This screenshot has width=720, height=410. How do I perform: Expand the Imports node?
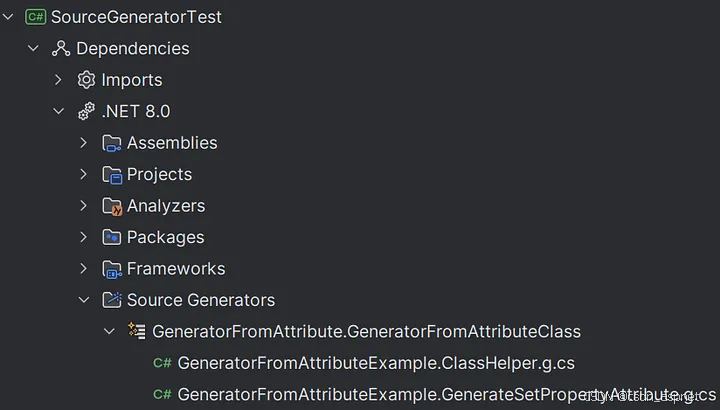58,80
